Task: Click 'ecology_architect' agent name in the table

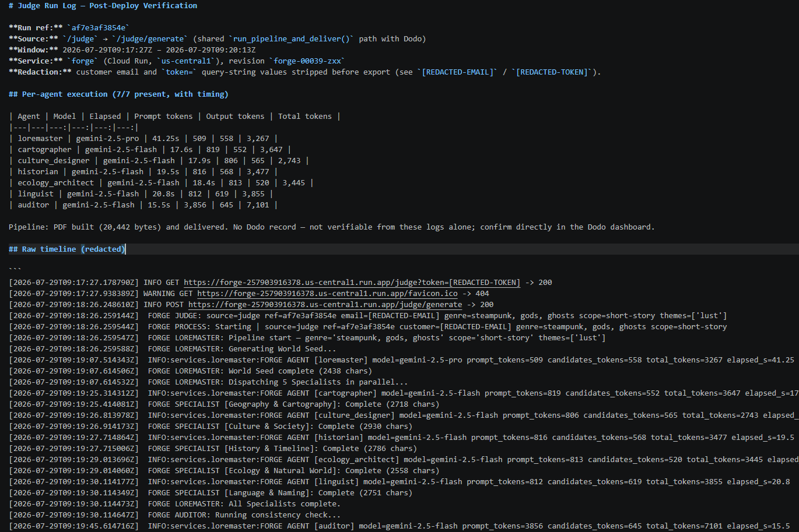Action: tap(55, 183)
